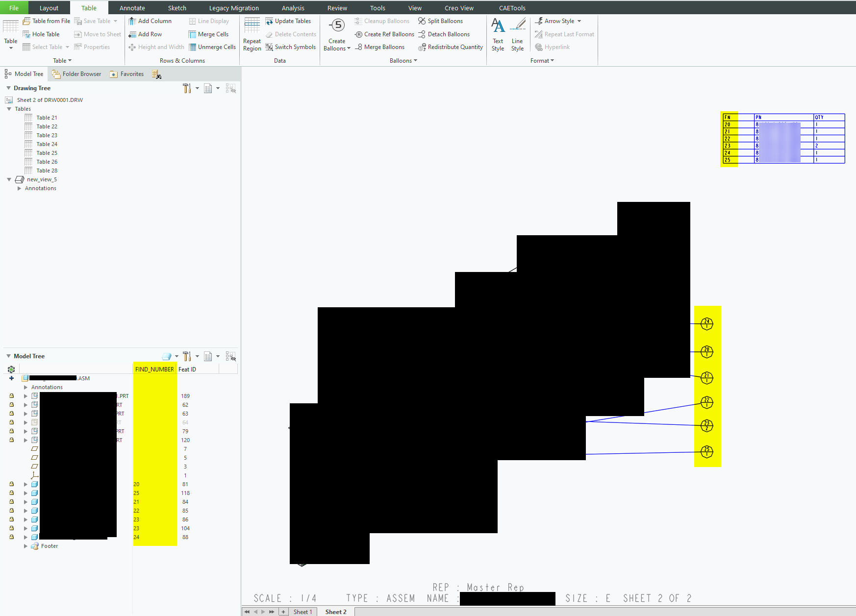Collapse the Tables node in Drawing Tree

[x=9, y=109]
